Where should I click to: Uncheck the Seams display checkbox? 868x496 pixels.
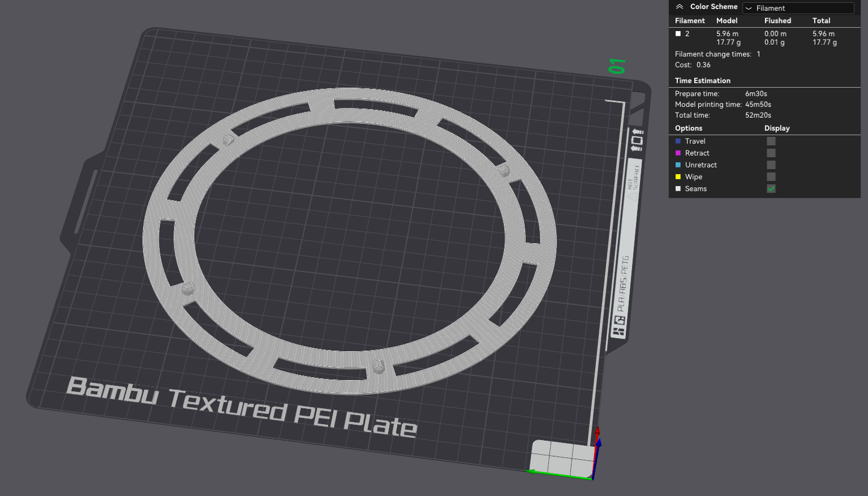point(771,189)
